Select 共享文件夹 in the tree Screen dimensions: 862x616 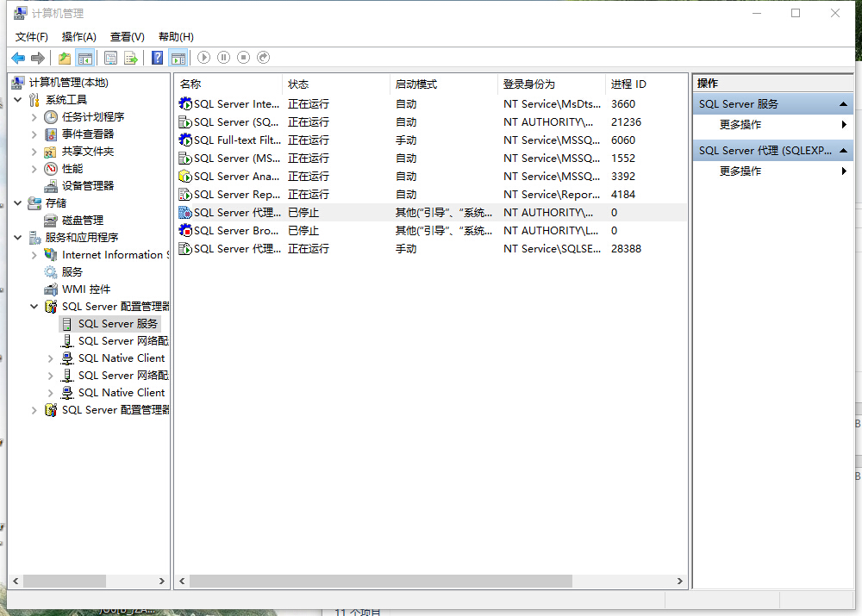tap(88, 151)
